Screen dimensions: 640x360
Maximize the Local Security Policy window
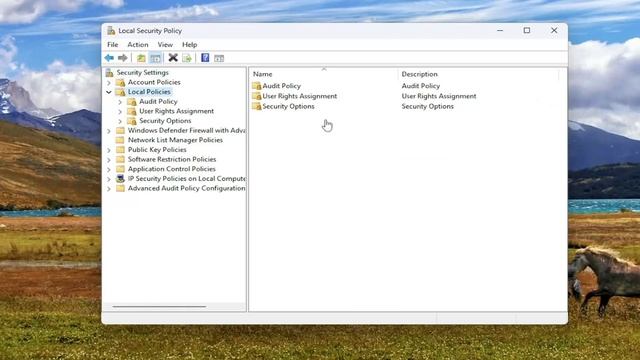(527, 30)
